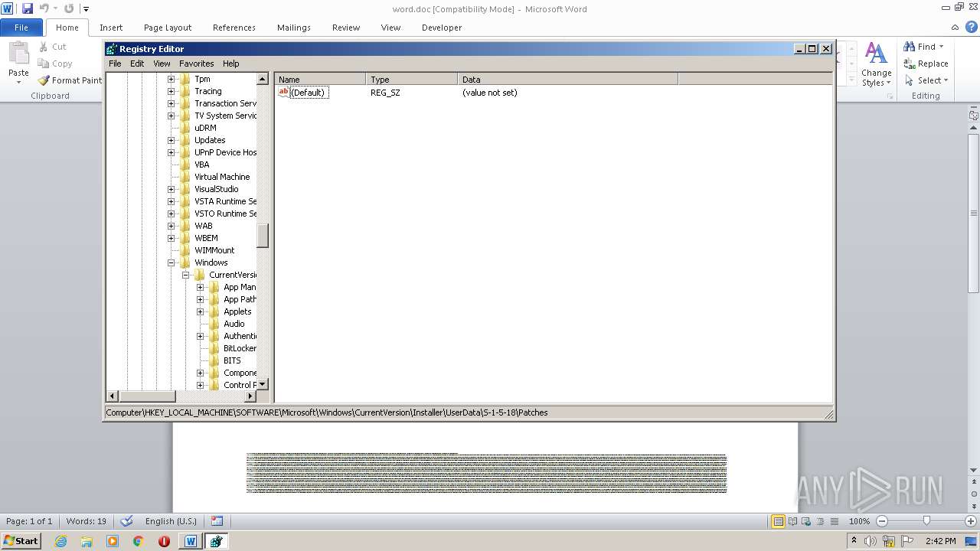Click the zoom slider handle

tap(926, 521)
